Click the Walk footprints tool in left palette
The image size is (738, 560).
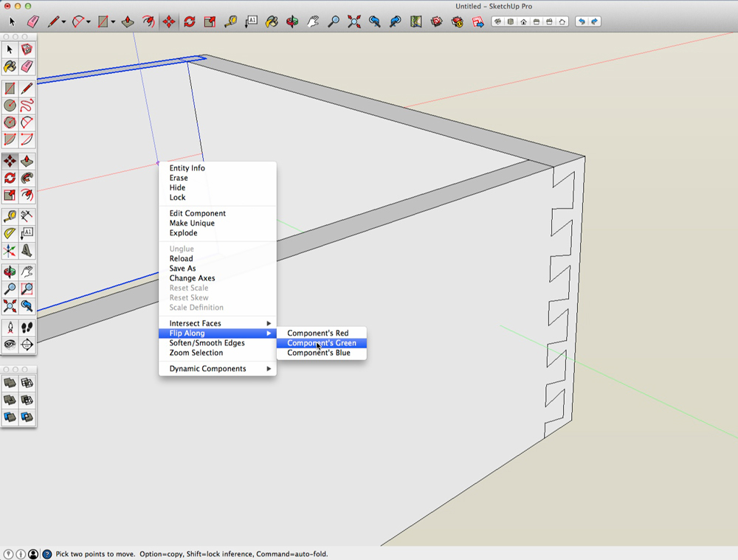tap(27, 327)
